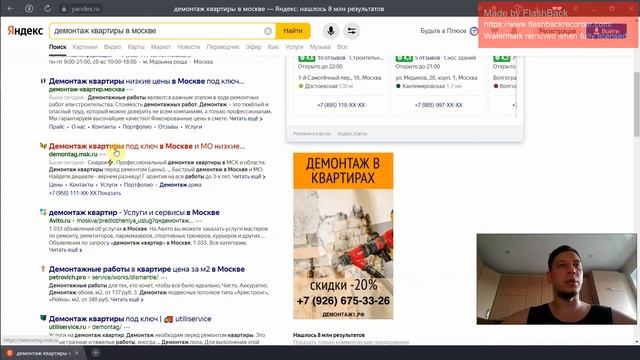Open the demontag.msk.ru site address
Viewport: 640px width, 360px height.
(73, 154)
